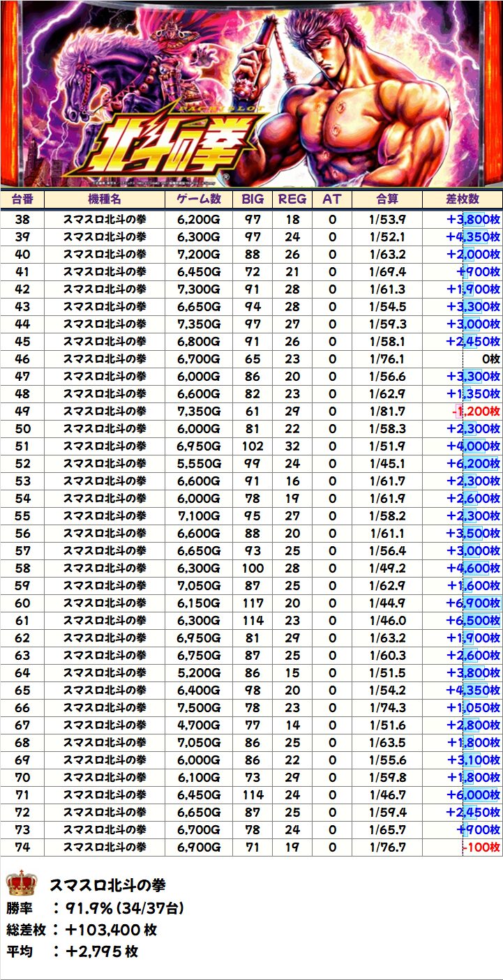Click the +1,350枚 value for machine 48
Image resolution: width=503 pixels, height=980 pixels.
tap(474, 393)
